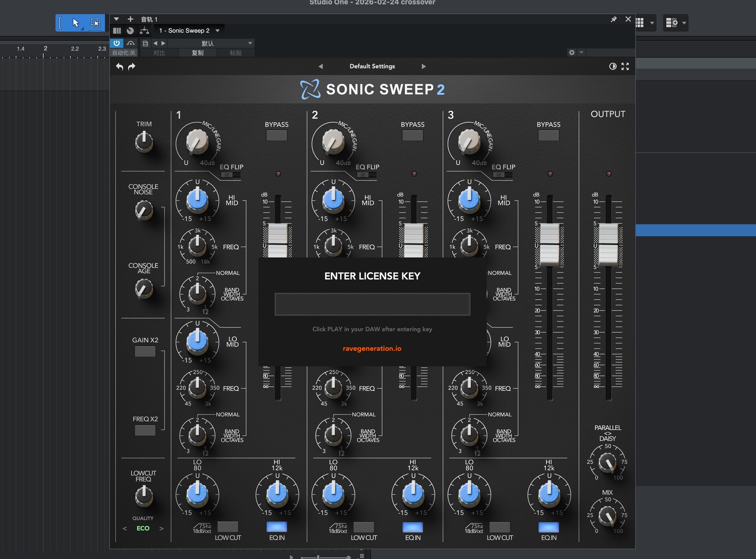This screenshot has height=559, width=756.
Task: Click the contrast theme icon
Action: tap(613, 67)
